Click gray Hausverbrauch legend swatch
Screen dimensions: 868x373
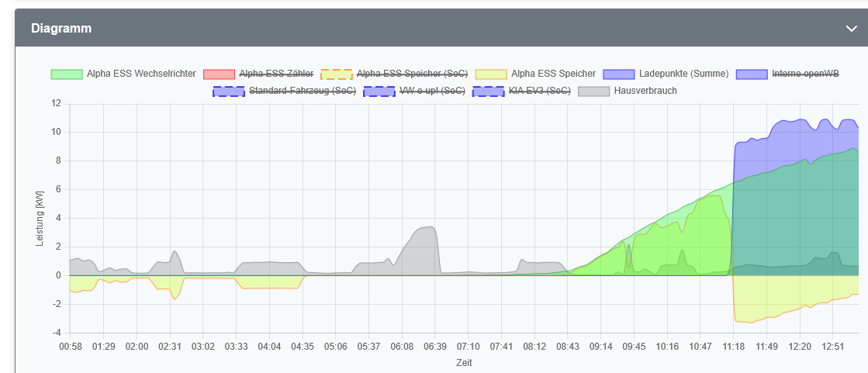click(594, 92)
